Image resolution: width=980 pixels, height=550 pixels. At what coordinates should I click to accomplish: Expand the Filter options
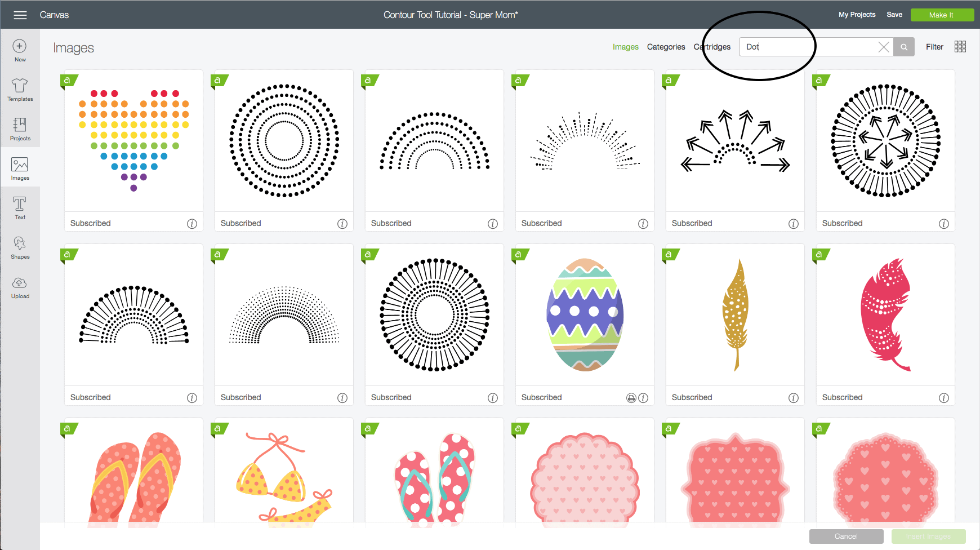tap(934, 47)
